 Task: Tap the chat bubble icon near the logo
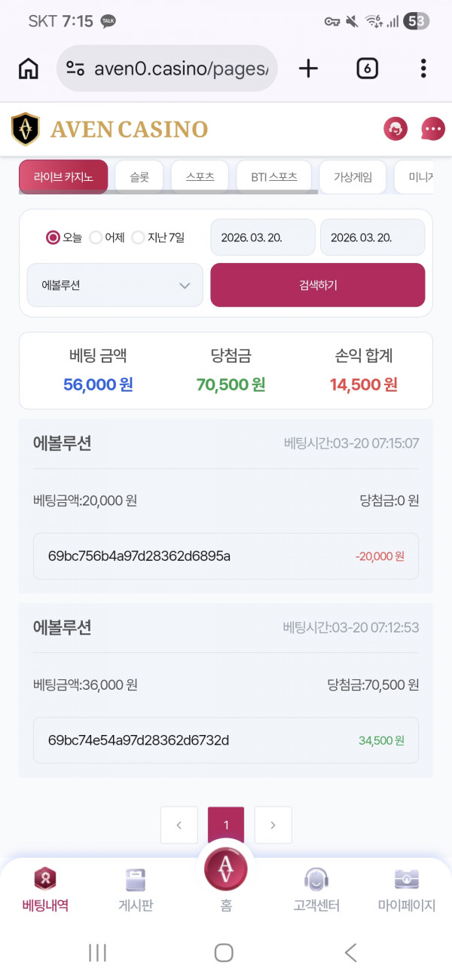click(432, 129)
